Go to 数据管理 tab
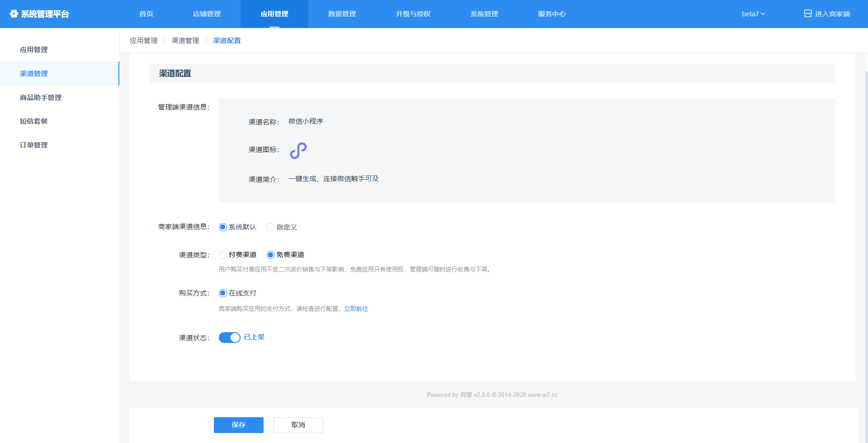868x443 pixels. point(342,14)
